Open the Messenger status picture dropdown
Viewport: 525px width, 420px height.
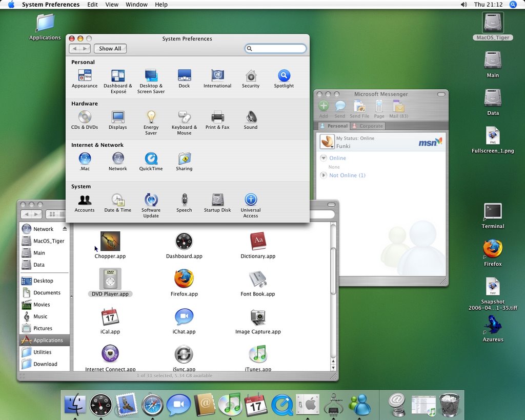click(327, 142)
